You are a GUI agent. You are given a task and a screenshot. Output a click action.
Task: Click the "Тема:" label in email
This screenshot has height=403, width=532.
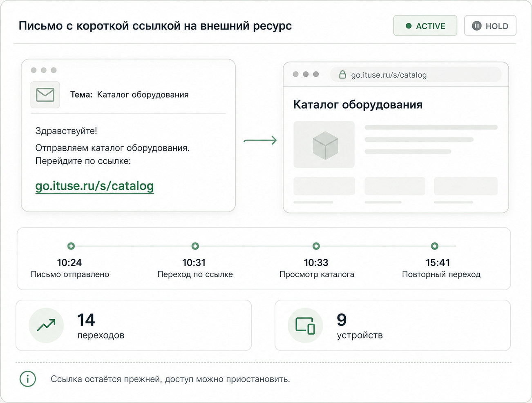pyautogui.click(x=81, y=95)
